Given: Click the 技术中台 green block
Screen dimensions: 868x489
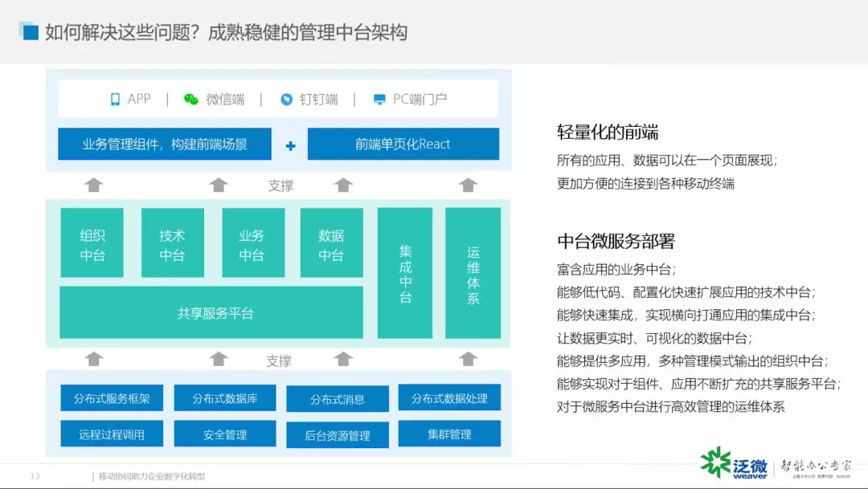Looking at the screenshot, I should coord(172,244).
